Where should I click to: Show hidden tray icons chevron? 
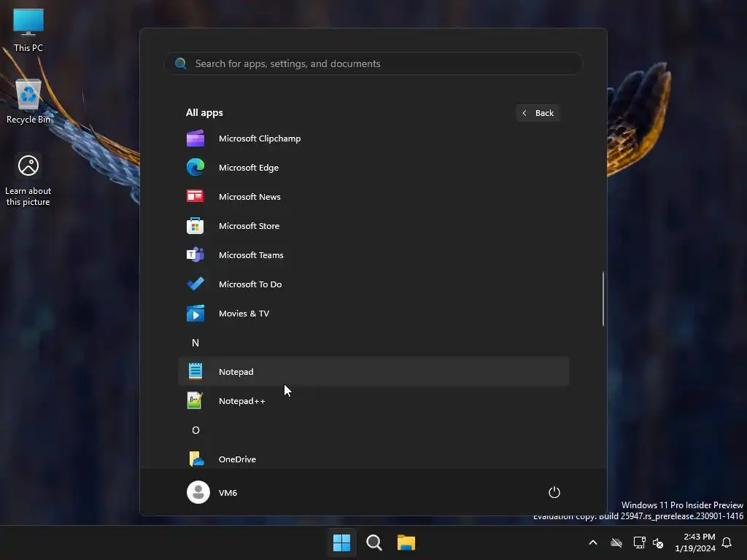[x=593, y=542]
